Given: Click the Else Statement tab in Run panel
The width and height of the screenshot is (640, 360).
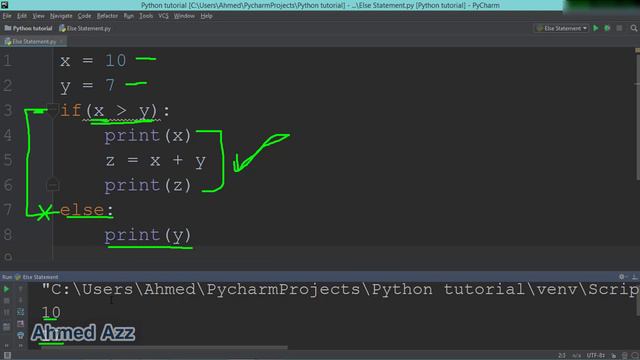Looking at the screenshot, I should [36, 277].
